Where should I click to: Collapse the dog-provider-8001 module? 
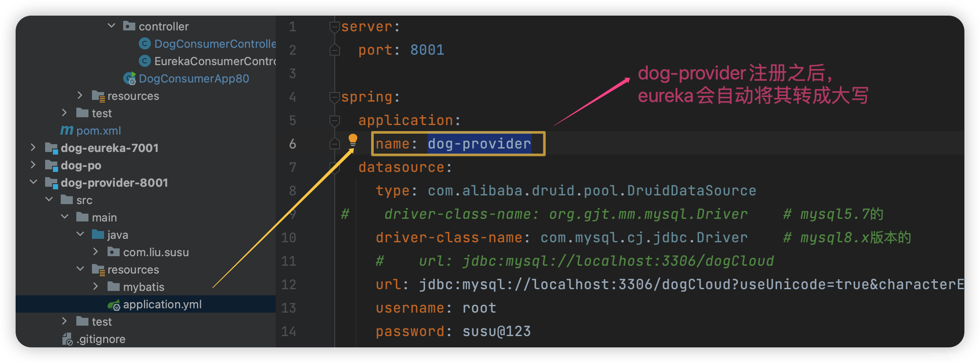(33, 182)
